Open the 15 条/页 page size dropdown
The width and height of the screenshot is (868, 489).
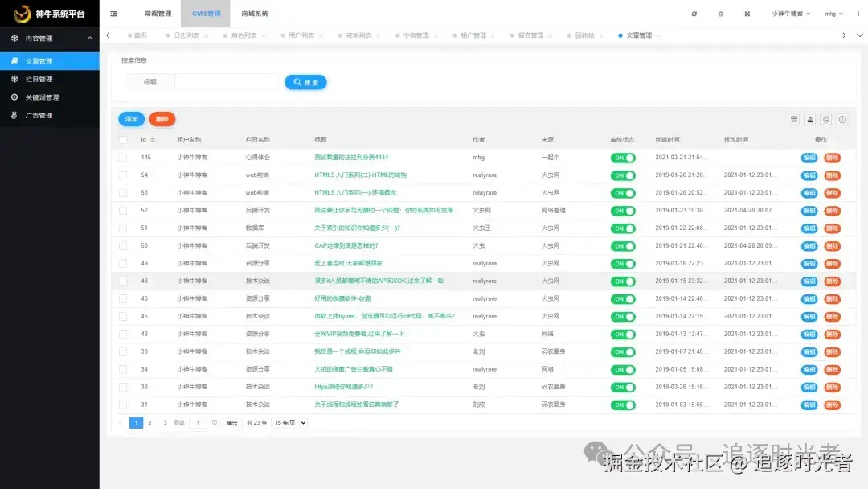click(290, 423)
